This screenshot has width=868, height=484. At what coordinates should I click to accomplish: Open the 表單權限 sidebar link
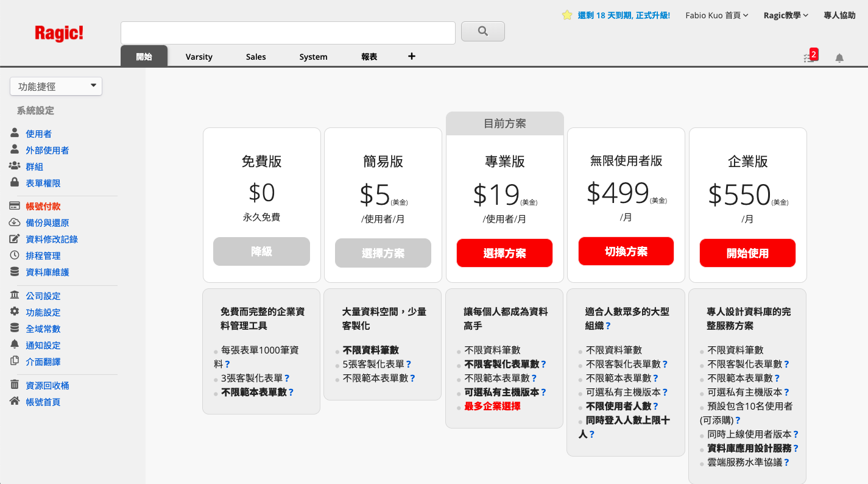click(43, 183)
